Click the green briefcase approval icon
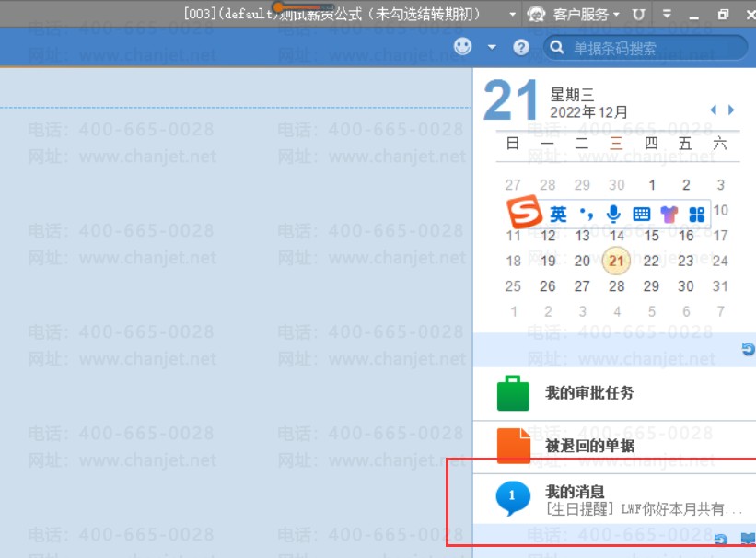This screenshot has width=756, height=558. 513,393
